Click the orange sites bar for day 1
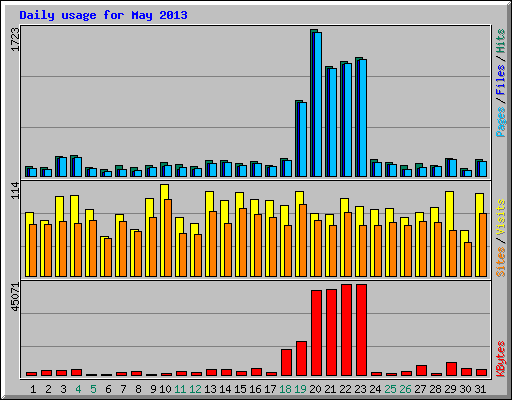 (x=33, y=250)
